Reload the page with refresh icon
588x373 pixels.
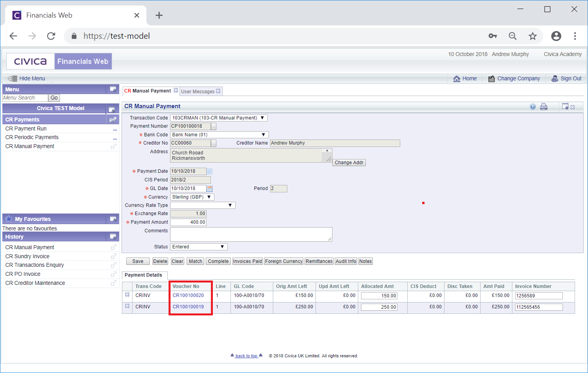[51, 36]
